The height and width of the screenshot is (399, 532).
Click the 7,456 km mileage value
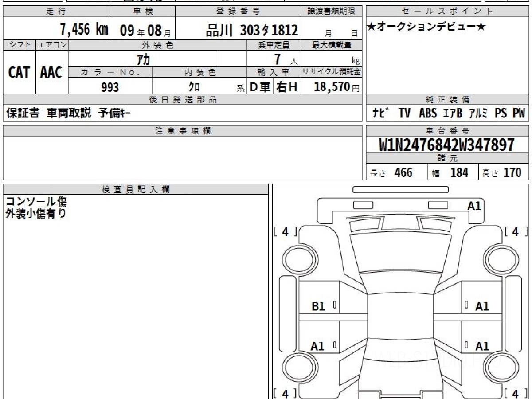click(x=84, y=30)
